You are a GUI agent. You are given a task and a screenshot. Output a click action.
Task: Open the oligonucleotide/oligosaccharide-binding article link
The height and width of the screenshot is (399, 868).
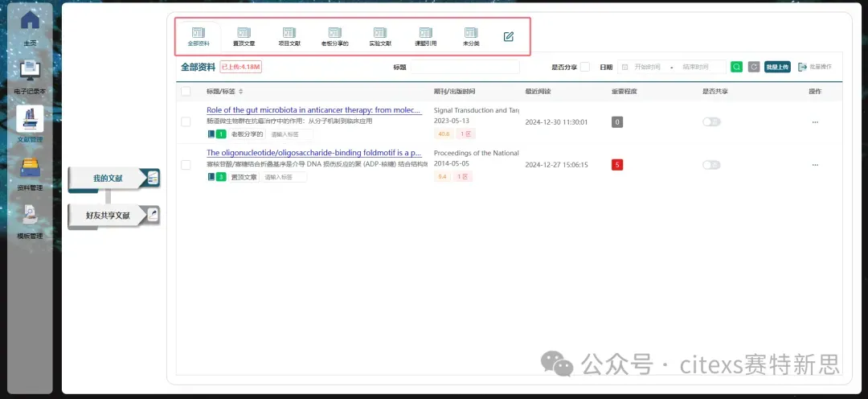(x=314, y=152)
